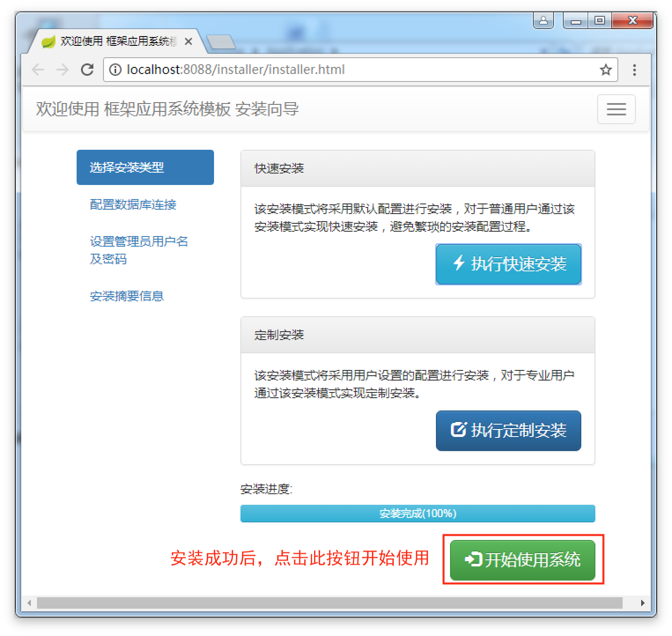Viewport: 672px width, 636px height.
Task: Click the site info icon in address bar
Action: [115, 70]
